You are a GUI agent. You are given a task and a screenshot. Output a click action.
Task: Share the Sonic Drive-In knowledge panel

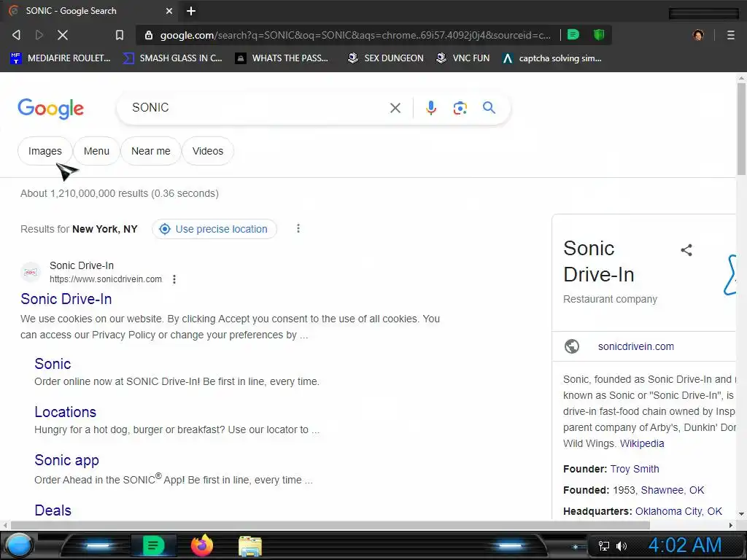(x=686, y=250)
